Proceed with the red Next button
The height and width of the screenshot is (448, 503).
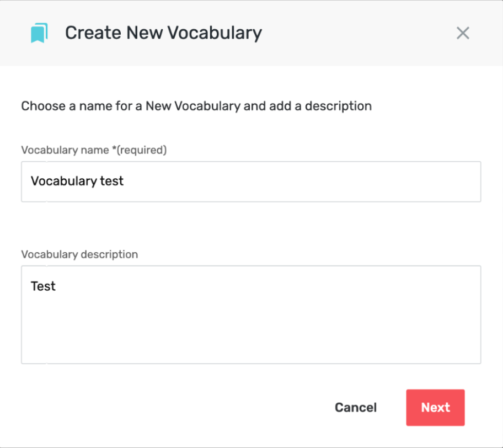pos(435,408)
